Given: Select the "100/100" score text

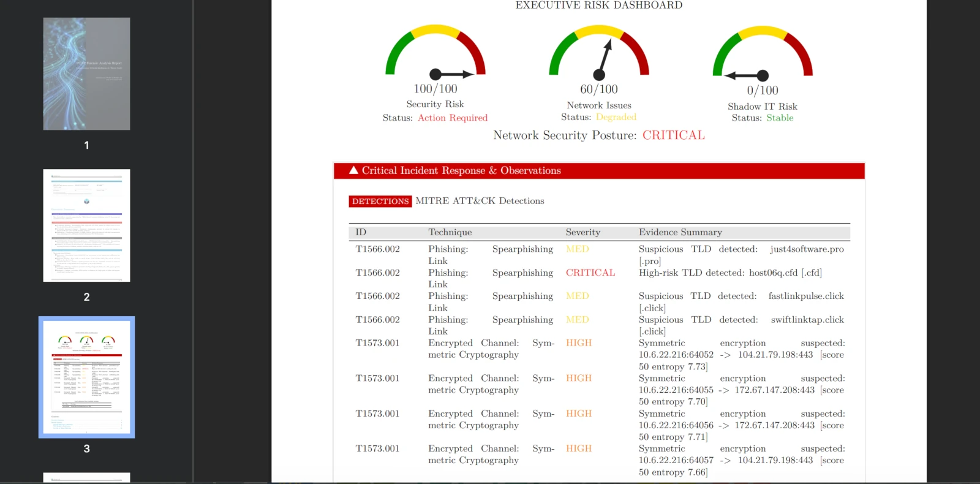Looking at the screenshot, I should 435,89.
